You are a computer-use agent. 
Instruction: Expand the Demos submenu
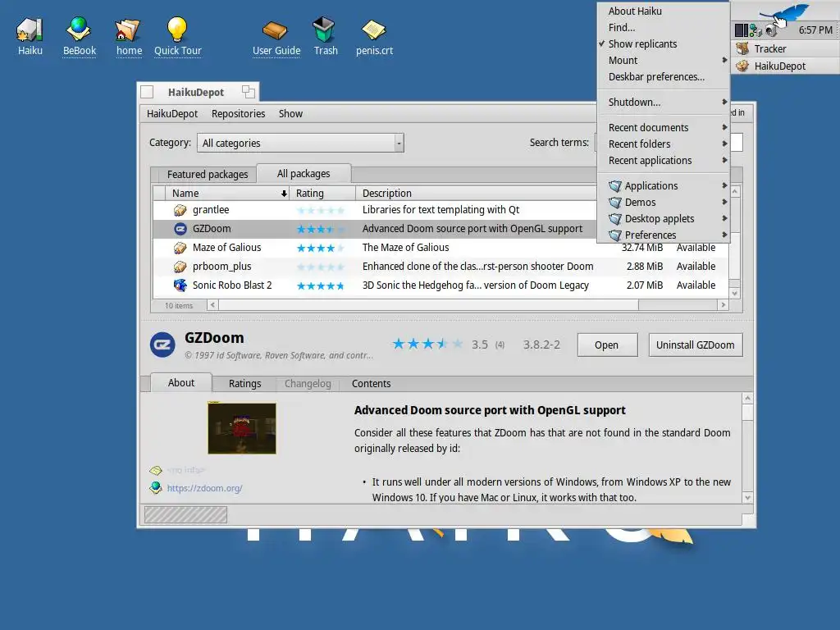pos(663,203)
